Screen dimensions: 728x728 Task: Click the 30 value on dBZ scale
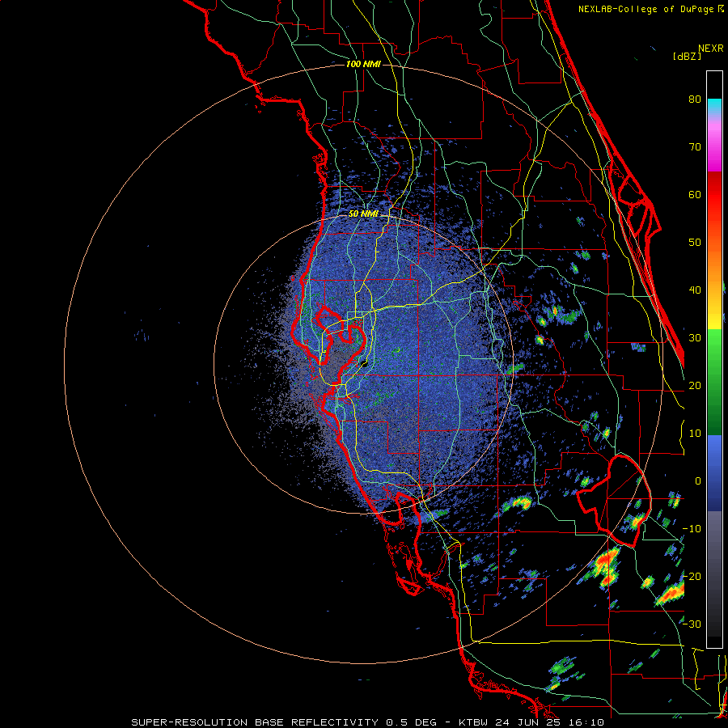[x=695, y=338]
